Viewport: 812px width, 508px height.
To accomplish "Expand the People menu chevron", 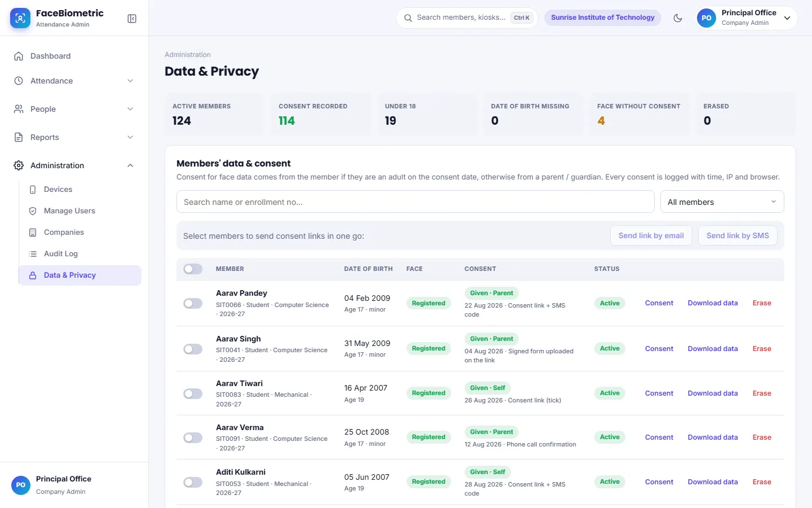I will (130, 109).
